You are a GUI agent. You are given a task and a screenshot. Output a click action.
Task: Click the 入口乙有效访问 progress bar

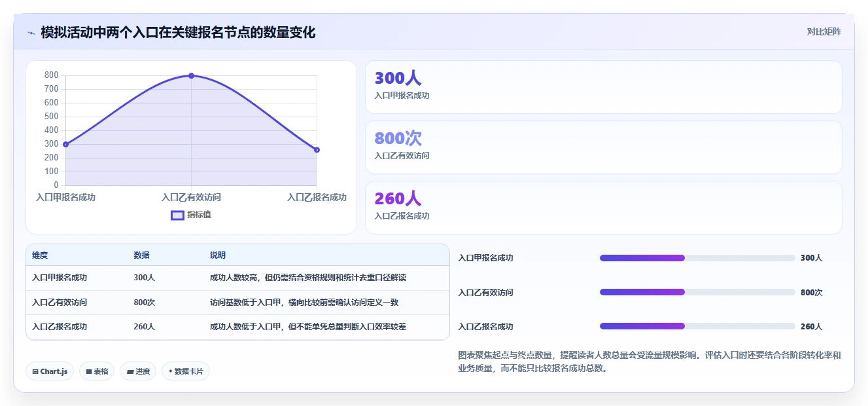[697, 292]
